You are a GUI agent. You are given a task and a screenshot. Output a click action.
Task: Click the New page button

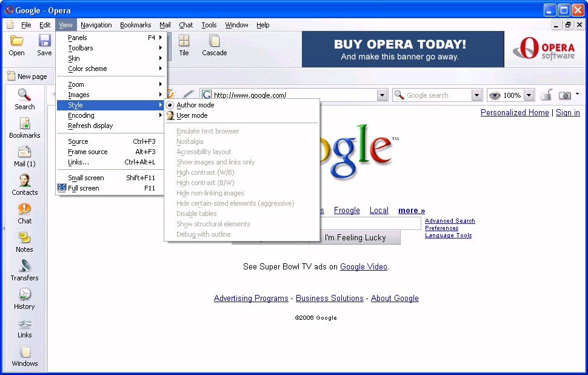tap(27, 76)
